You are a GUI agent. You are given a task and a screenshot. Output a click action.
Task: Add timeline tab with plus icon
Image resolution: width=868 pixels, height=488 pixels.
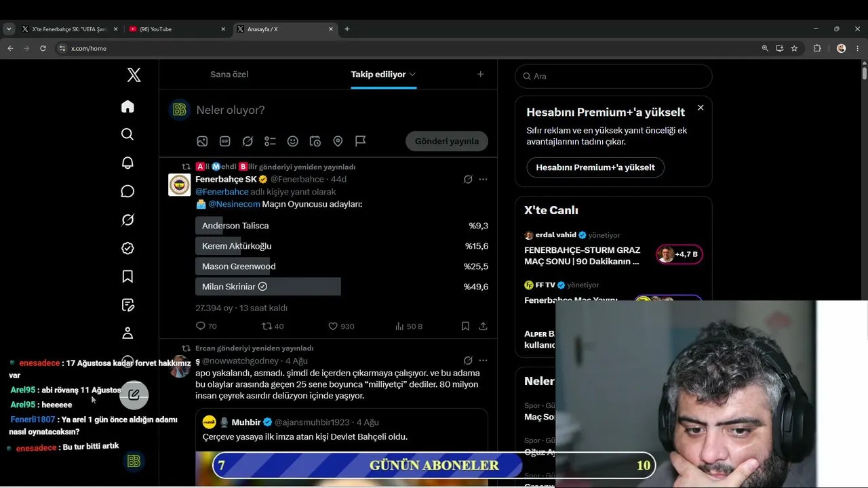pyautogui.click(x=480, y=75)
